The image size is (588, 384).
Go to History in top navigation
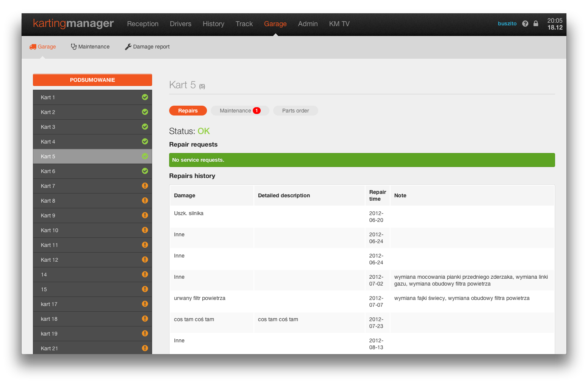click(x=213, y=24)
